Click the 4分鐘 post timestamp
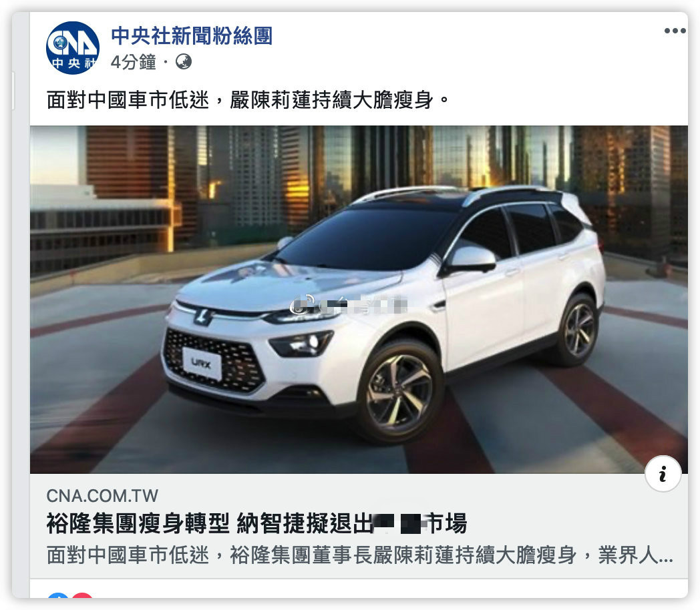This screenshot has height=610, width=700. [133, 61]
